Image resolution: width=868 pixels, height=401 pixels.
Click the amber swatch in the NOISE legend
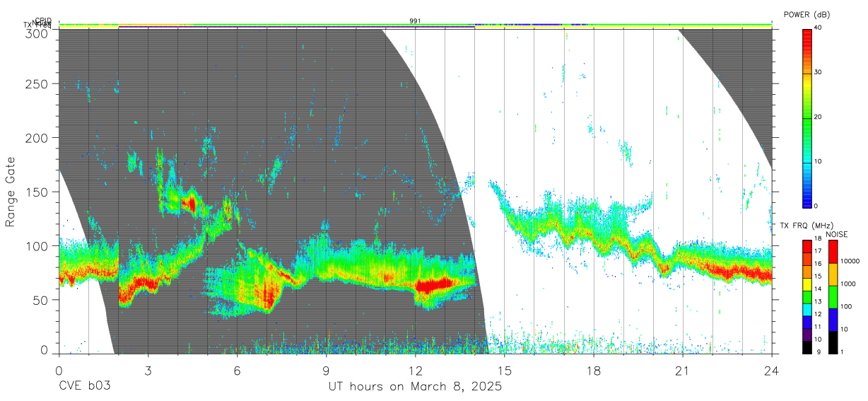coord(833,274)
